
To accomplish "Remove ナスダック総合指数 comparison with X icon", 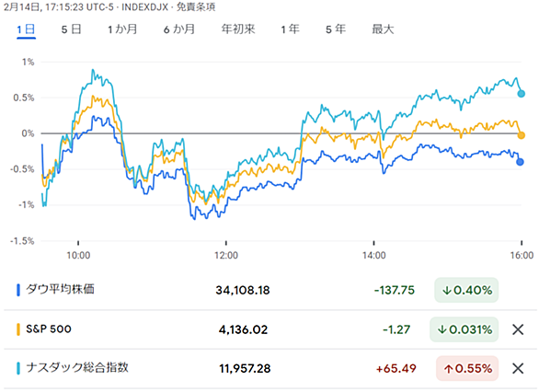I will click(x=518, y=368).
